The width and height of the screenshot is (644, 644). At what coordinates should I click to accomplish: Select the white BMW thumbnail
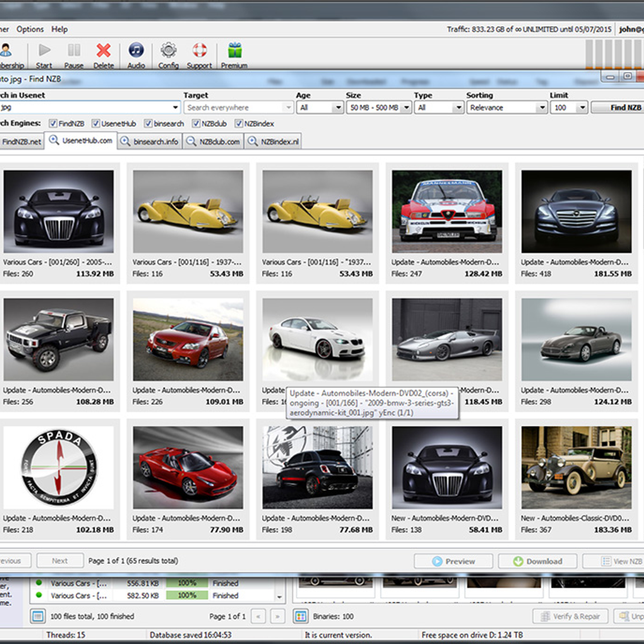[318, 339]
